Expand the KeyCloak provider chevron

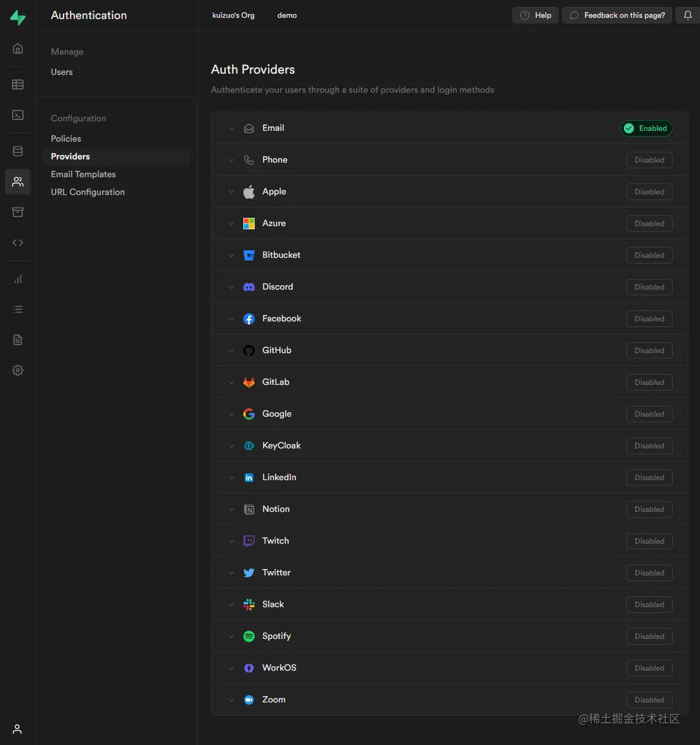click(231, 446)
